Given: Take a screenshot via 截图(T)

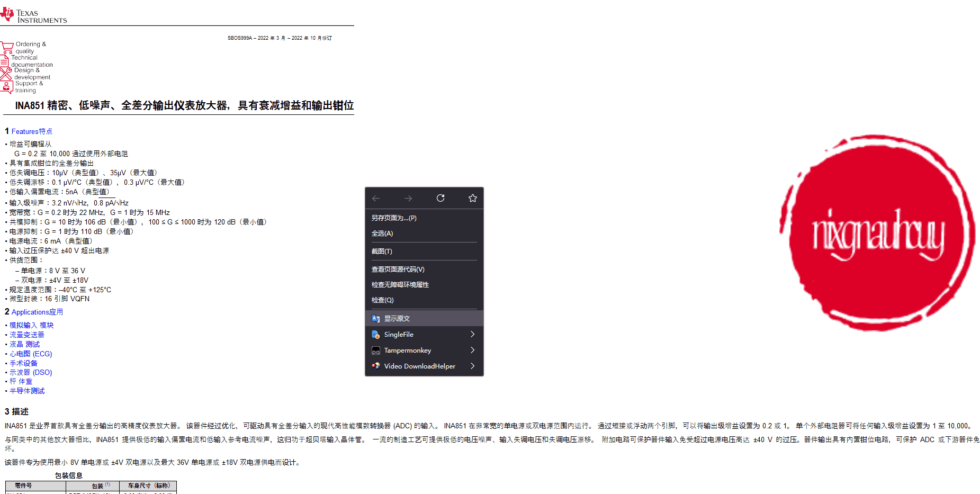Looking at the screenshot, I should 424,252.
